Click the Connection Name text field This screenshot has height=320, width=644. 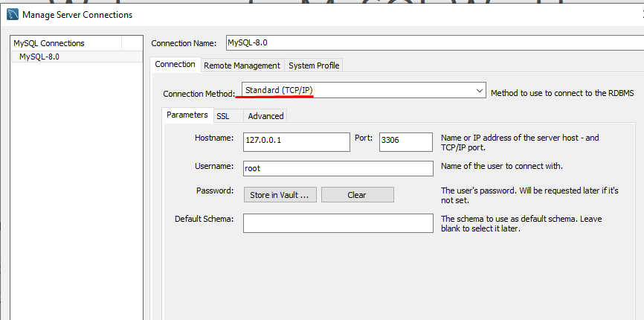pos(431,43)
